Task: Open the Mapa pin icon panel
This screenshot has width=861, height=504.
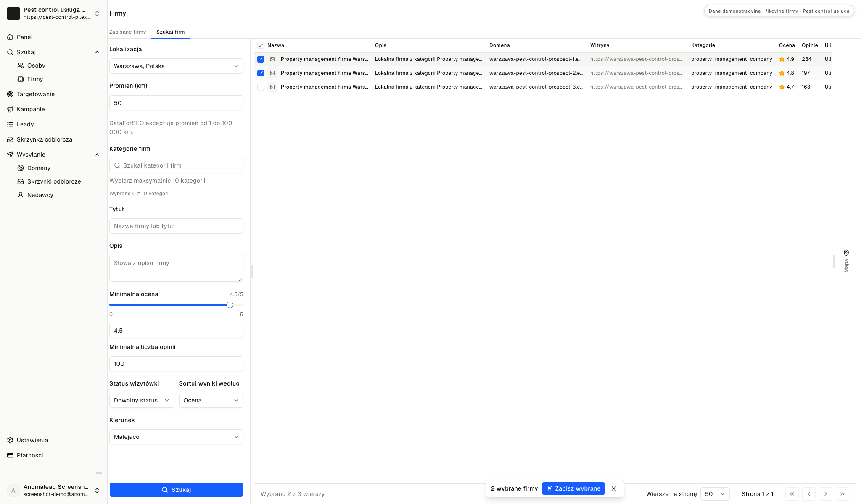Action: [x=846, y=253]
